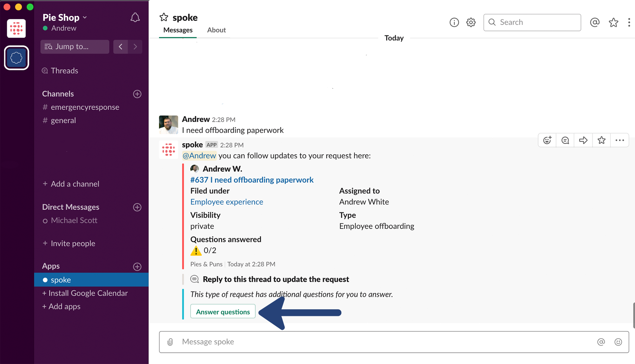Go back in history arrow
The height and width of the screenshot is (364, 635).
[121, 47]
